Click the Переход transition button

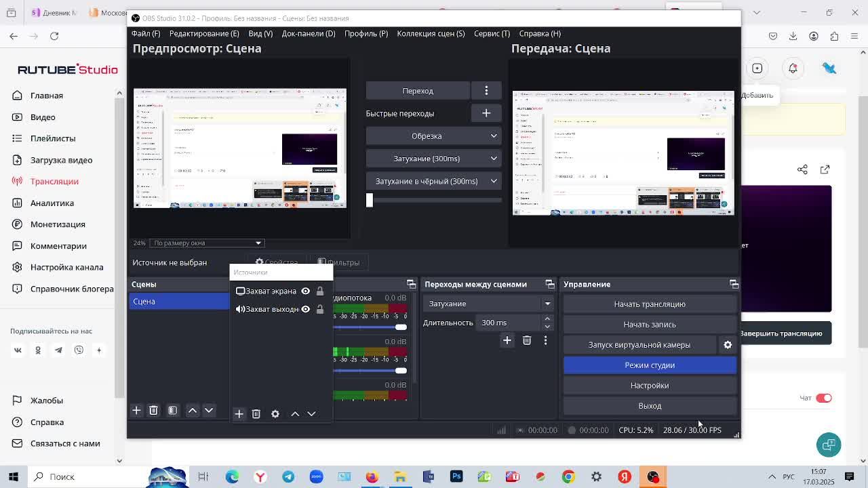418,91
